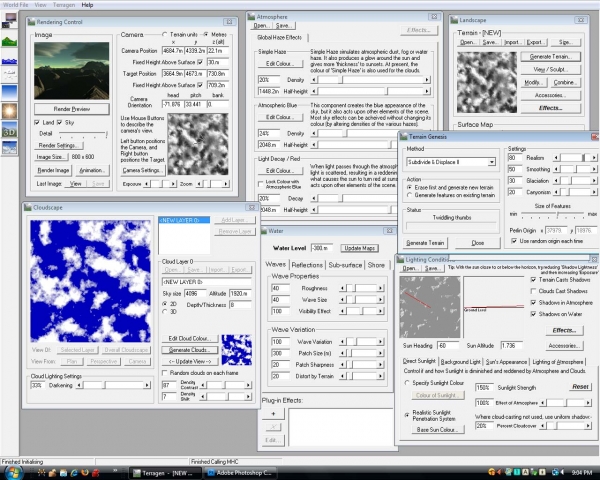This screenshot has height=480, width=600.
Task: Click the Water Level input field
Action: click(x=321, y=248)
